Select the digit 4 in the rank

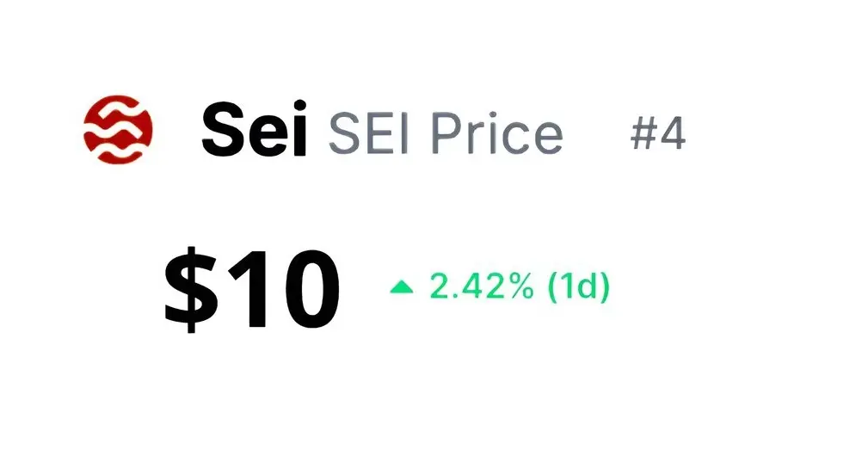[673, 133]
